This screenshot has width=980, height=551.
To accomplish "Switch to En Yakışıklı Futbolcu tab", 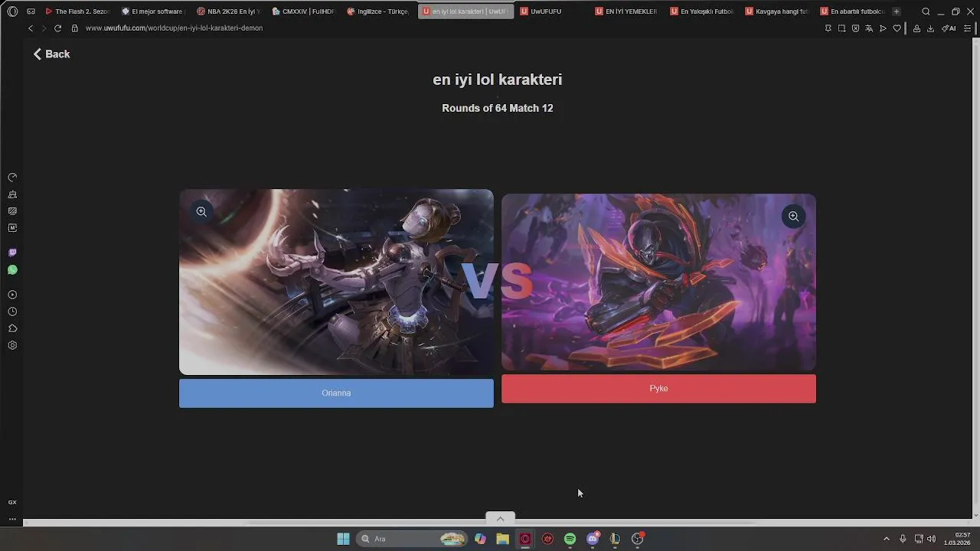I will 701,11.
